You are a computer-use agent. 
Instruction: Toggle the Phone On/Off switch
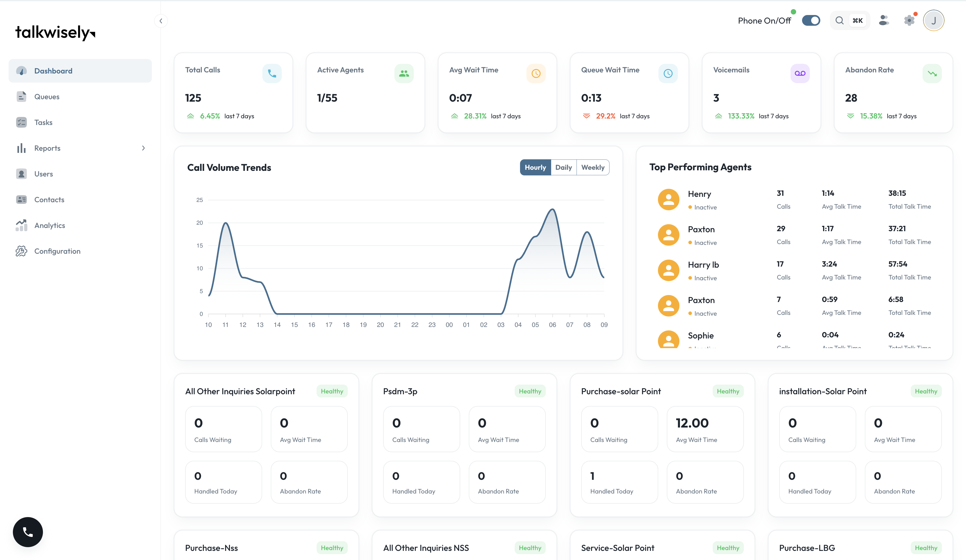pos(811,21)
